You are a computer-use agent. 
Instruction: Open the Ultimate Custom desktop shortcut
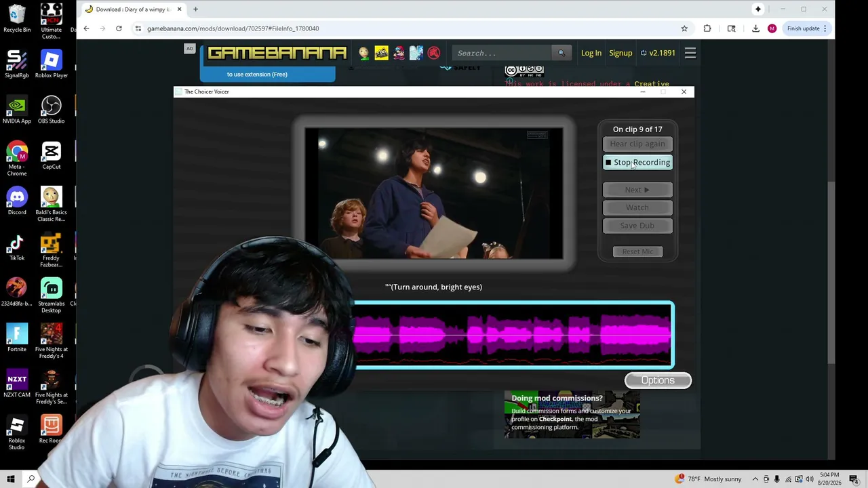click(x=52, y=22)
